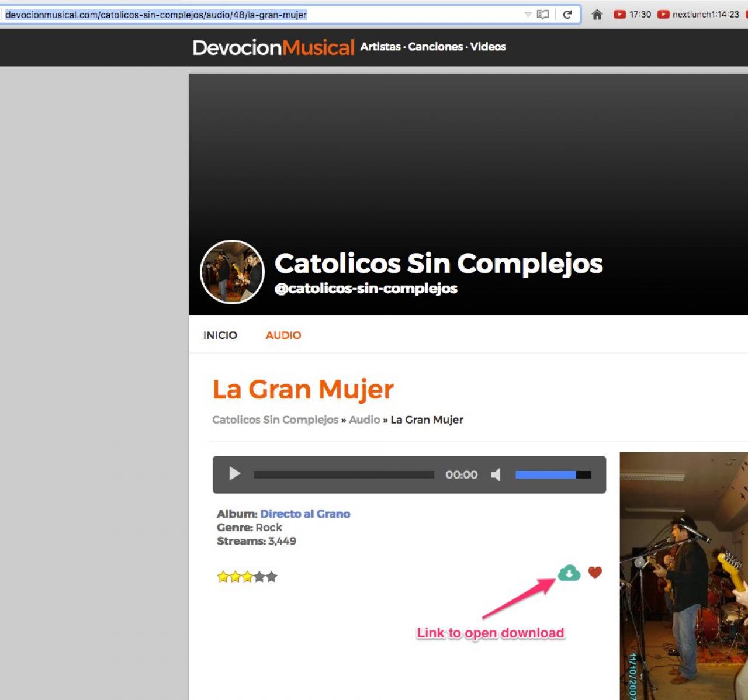Go to browser home with house icon
This screenshot has height=700, width=748.
tap(597, 15)
